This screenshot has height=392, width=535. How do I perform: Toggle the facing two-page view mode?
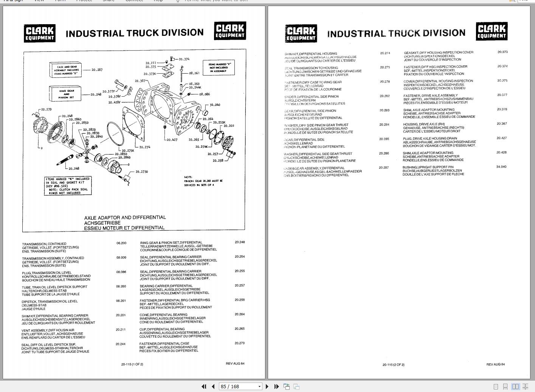click(x=515, y=386)
